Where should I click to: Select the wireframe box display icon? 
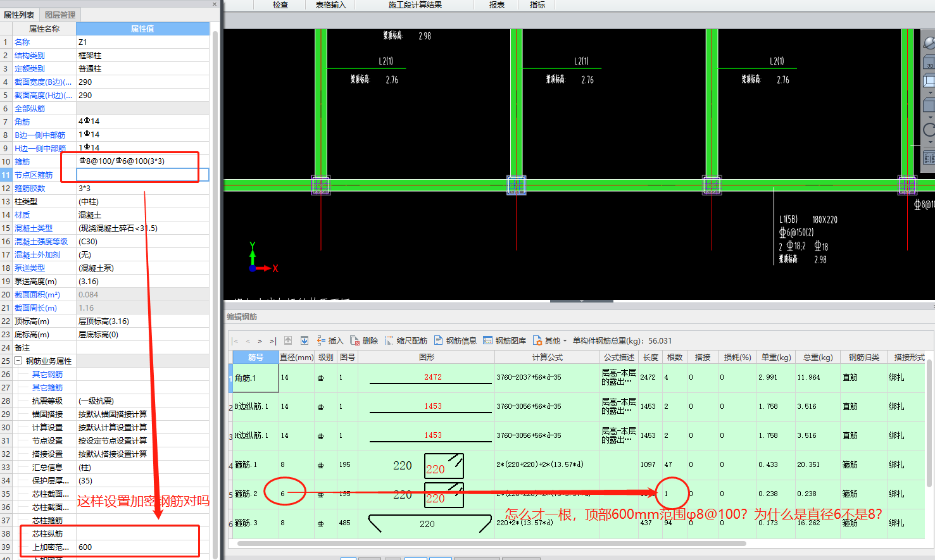pyautogui.click(x=929, y=81)
